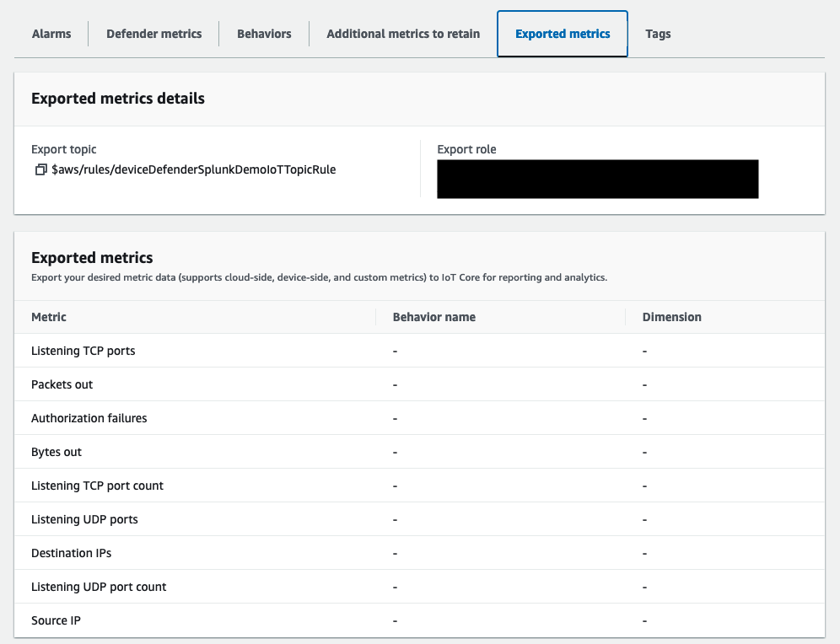Click the Behavior name column header

click(433, 317)
